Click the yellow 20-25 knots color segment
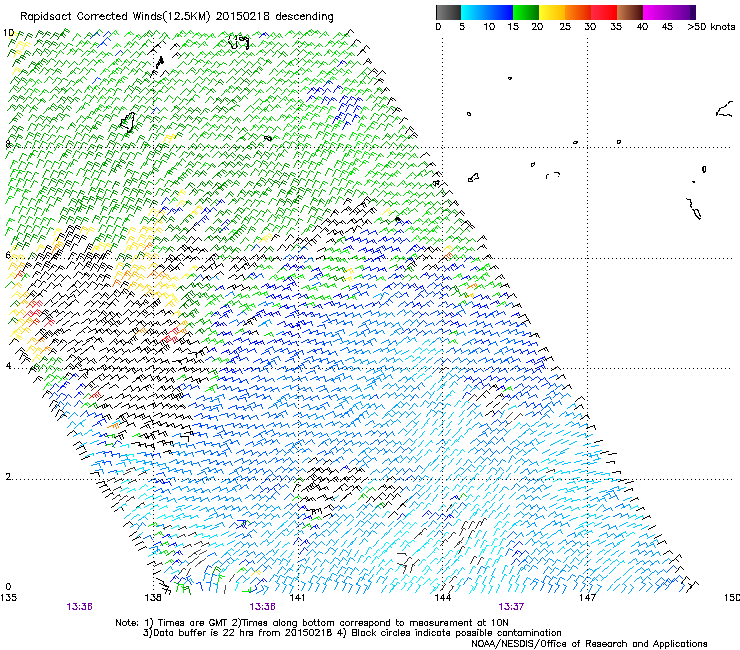740x650 pixels. pos(552,12)
